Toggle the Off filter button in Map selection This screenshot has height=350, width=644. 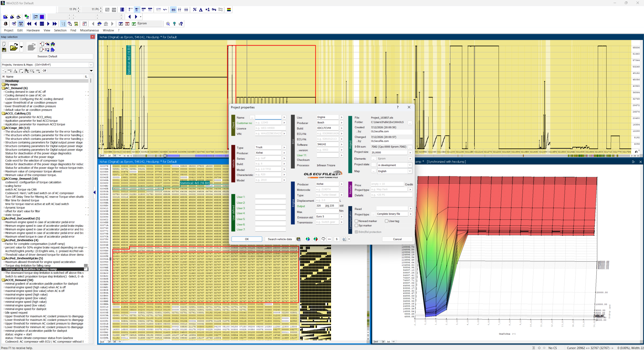point(45,71)
